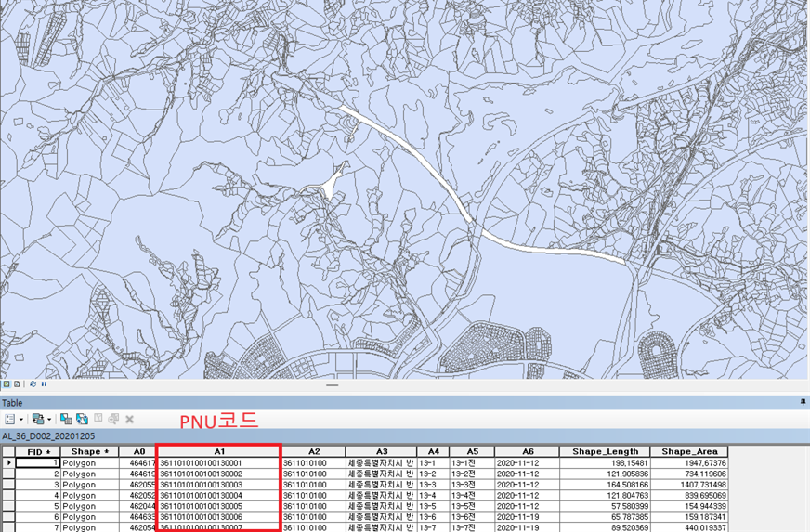This screenshot has width=810, height=532.
Task: Select the AL_36_D002_20201205 table tab
Action: [50, 435]
